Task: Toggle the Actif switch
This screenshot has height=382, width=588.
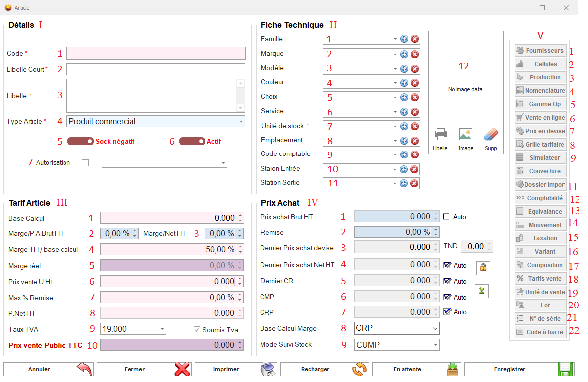Action: click(192, 141)
